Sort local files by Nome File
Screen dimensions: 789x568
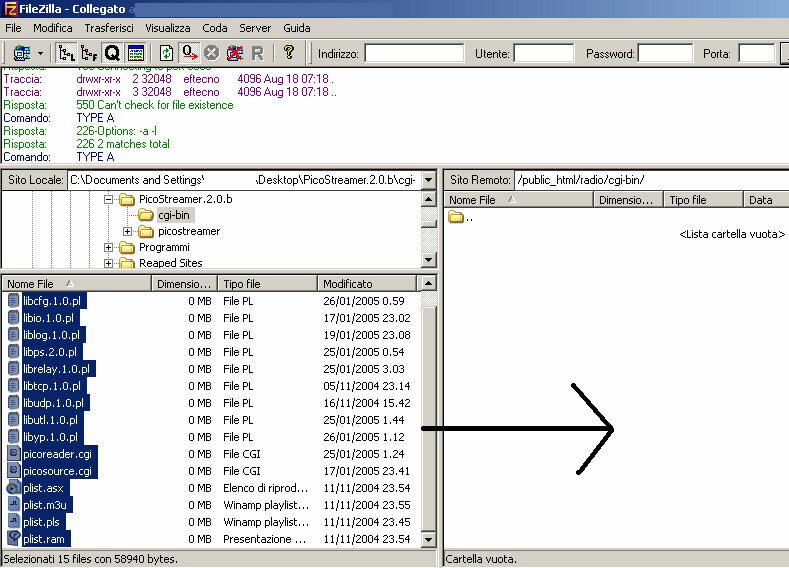click(x=76, y=284)
